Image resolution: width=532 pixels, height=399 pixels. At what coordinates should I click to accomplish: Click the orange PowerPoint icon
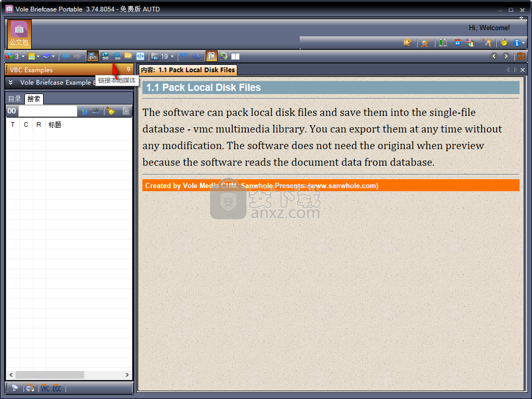point(521,56)
